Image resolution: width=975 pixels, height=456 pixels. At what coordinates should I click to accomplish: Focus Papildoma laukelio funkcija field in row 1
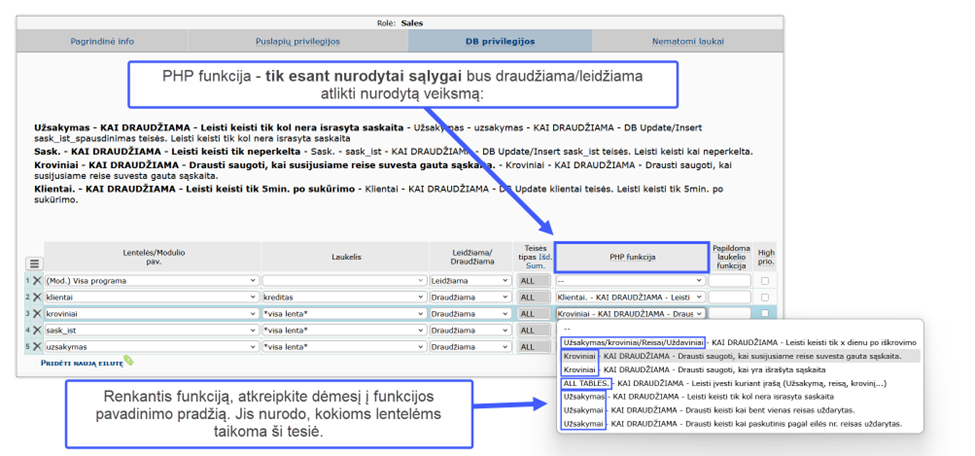tap(730, 281)
